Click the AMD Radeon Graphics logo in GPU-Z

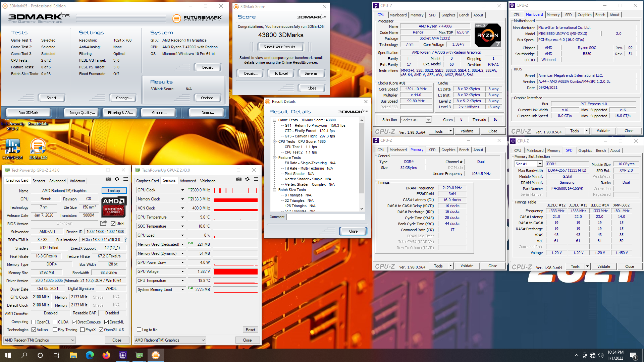pyautogui.click(x=114, y=206)
